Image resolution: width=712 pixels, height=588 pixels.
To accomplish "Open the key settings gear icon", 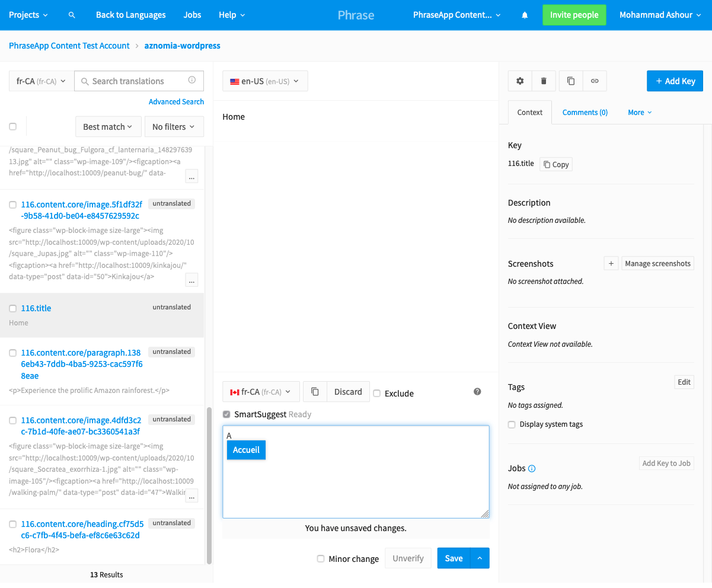I will coord(519,81).
